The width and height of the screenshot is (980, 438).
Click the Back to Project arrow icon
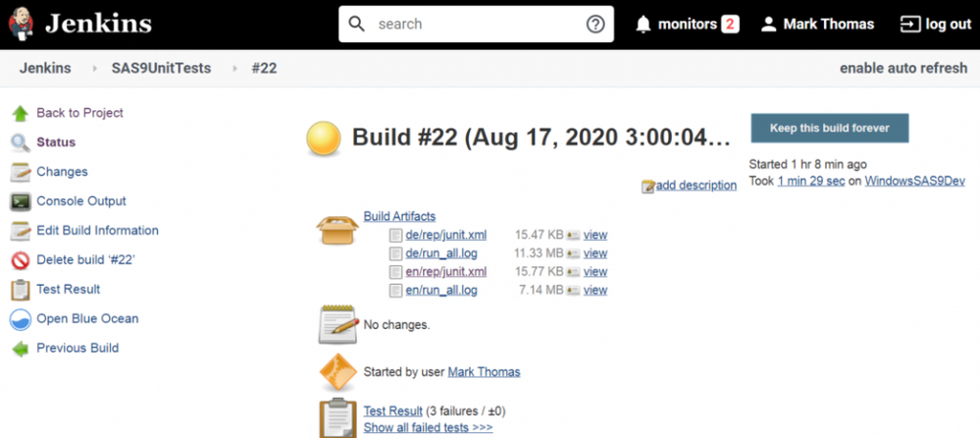21,113
